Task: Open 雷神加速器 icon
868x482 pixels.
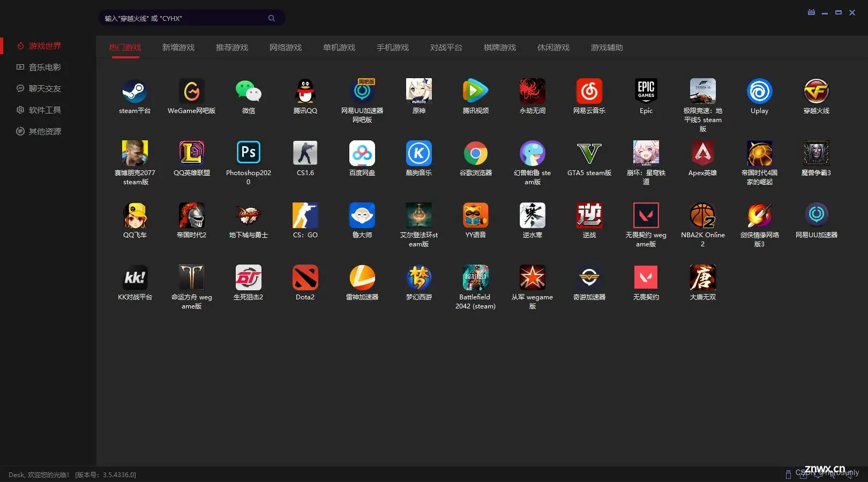Action: pyautogui.click(x=362, y=278)
